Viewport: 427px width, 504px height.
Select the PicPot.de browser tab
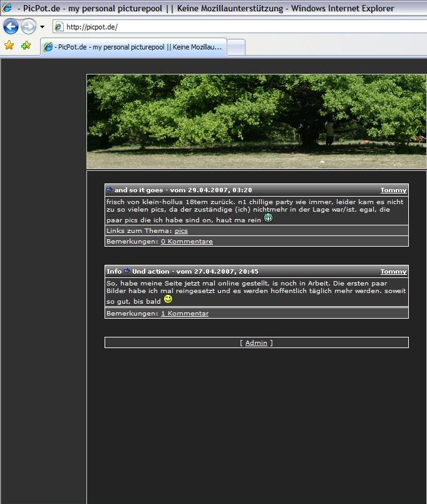click(133, 47)
